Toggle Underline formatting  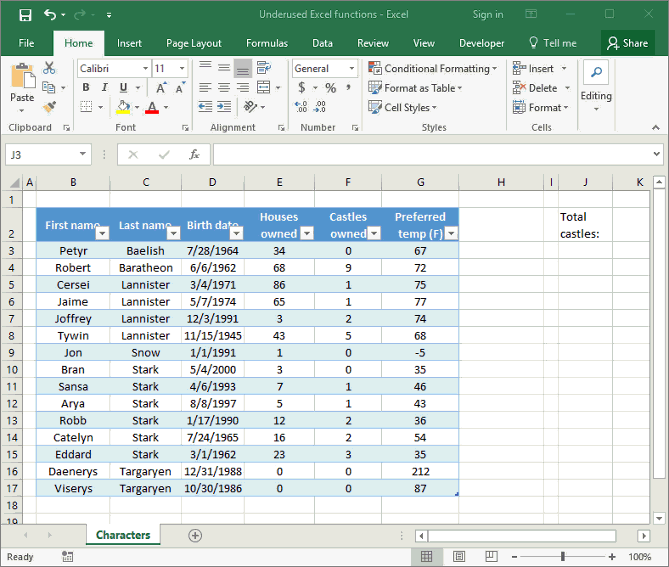pos(123,88)
